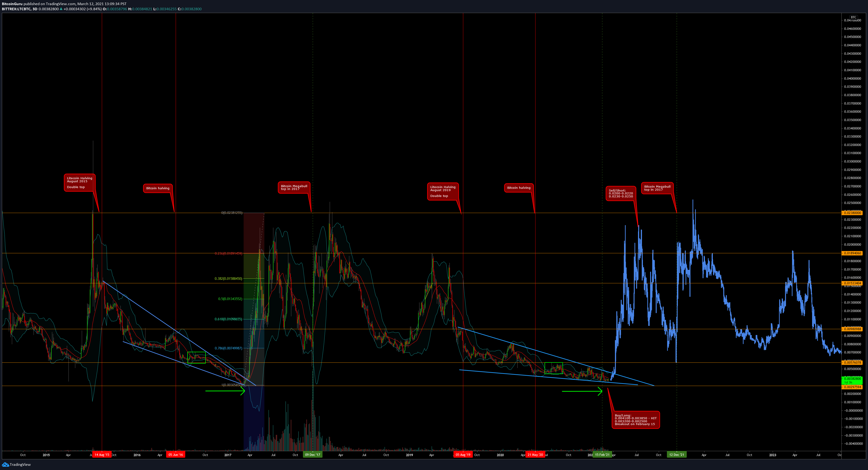Click the +9.84% change value
Image resolution: width=868 pixels, height=470 pixels.
click(94, 9)
